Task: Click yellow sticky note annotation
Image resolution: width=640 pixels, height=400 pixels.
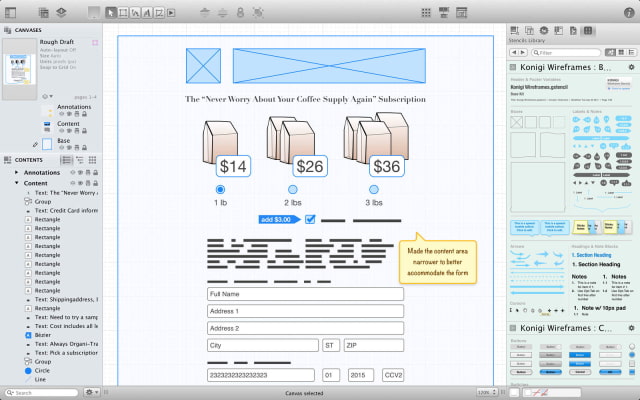Action: [438, 259]
